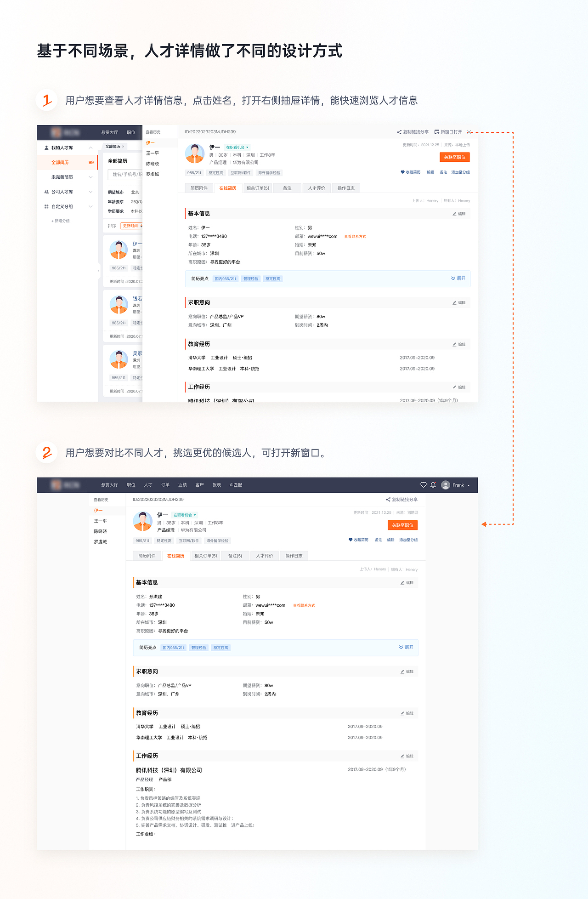
Task: Open the 吴彦 candidate card avatar in the list
Action: coord(119,359)
